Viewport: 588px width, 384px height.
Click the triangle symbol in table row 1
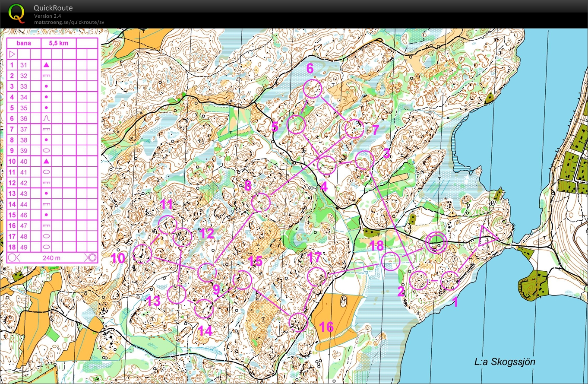pyautogui.click(x=46, y=65)
